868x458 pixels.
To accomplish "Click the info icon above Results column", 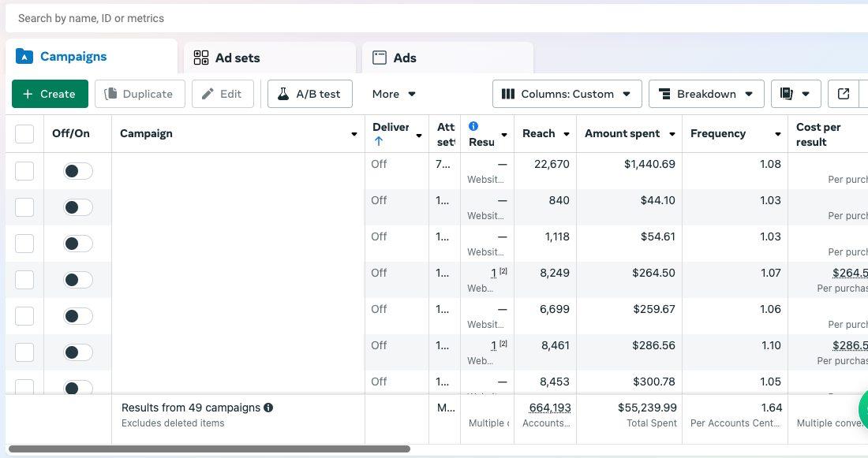I will point(473,126).
